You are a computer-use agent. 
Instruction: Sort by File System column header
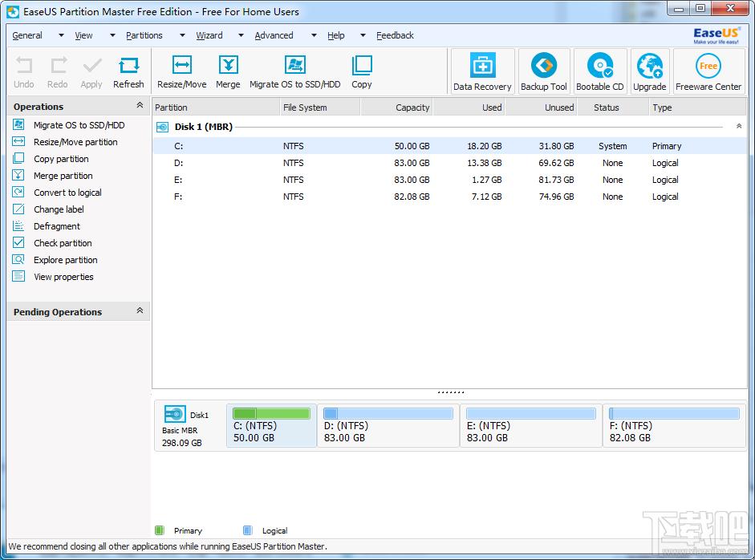tap(319, 108)
